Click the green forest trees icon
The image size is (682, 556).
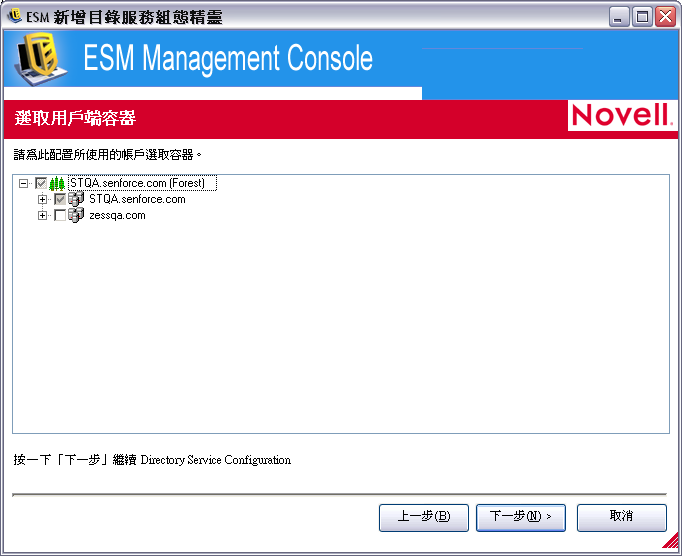point(57,184)
